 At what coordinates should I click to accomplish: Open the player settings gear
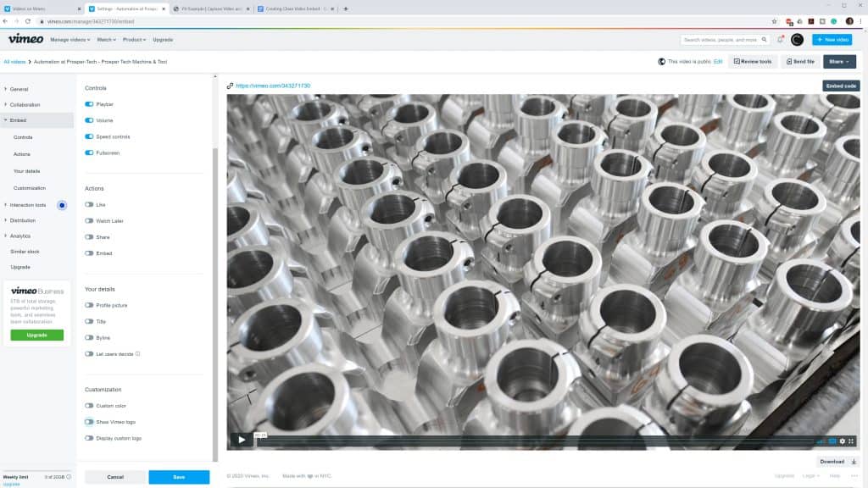(x=843, y=441)
